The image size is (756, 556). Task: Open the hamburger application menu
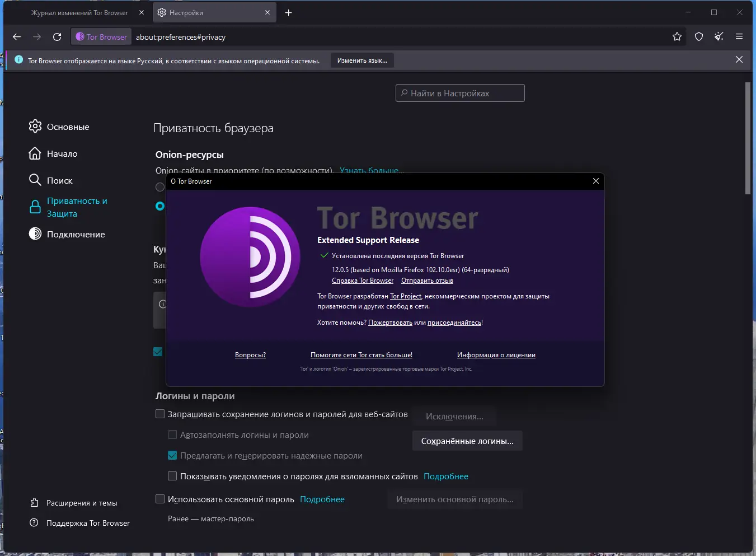pyautogui.click(x=739, y=37)
